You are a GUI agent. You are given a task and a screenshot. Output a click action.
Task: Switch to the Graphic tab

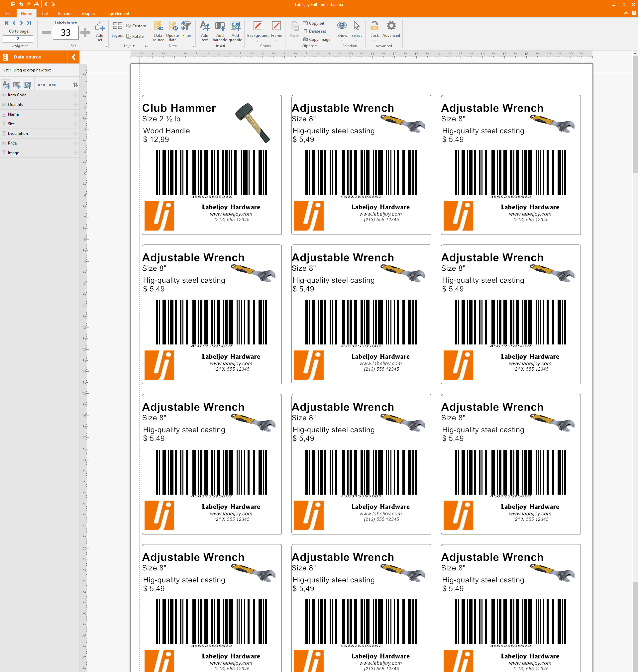(x=89, y=14)
